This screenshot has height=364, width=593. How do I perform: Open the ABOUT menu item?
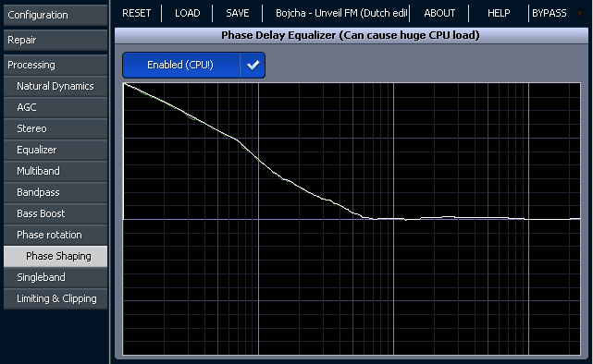pos(439,13)
